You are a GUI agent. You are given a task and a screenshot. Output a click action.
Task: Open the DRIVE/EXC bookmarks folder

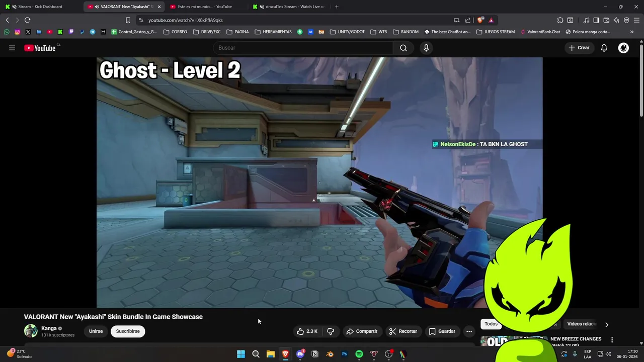point(207,32)
